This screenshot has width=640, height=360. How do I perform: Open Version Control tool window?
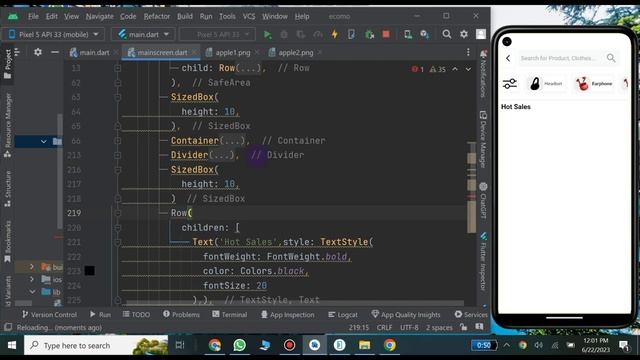(x=49, y=315)
